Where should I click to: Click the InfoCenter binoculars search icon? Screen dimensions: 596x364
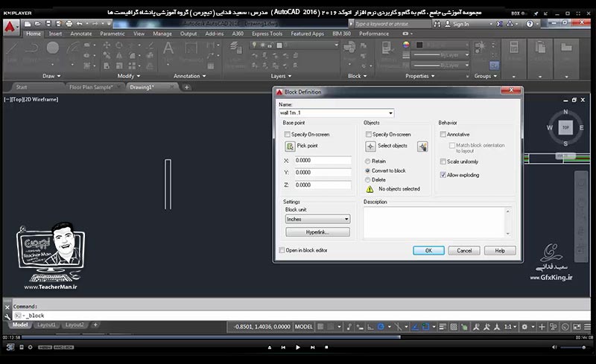click(x=437, y=24)
